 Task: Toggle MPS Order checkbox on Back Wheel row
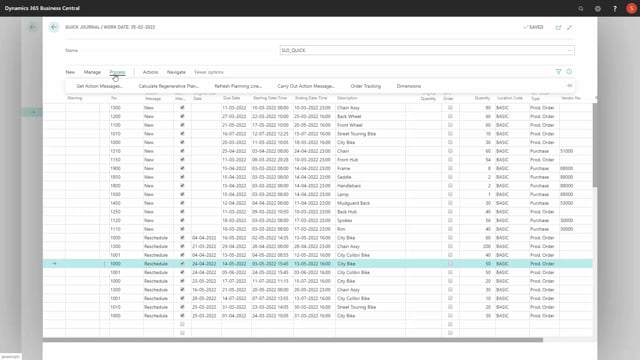[450, 116]
